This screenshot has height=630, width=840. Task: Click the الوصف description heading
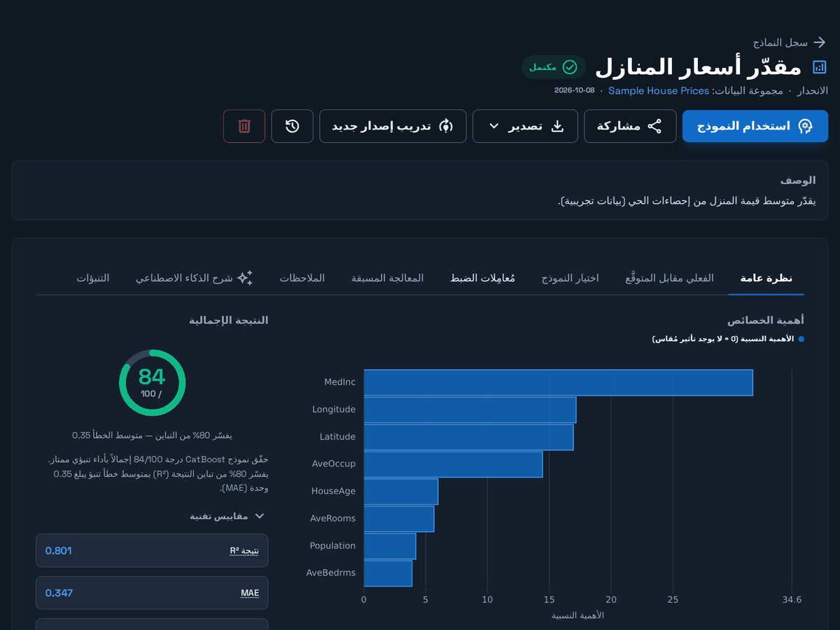tap(798, 181)
